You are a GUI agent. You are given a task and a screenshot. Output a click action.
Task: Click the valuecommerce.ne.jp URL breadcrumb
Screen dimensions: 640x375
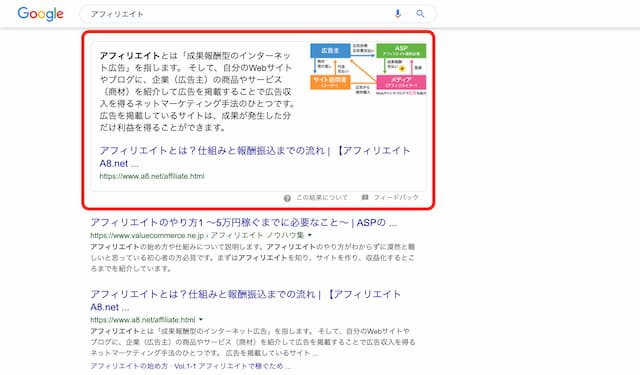197,235
